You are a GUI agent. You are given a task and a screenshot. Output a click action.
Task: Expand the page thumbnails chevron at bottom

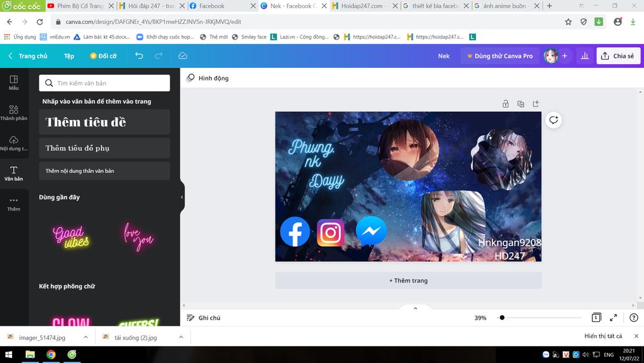[x=415, y=308]
